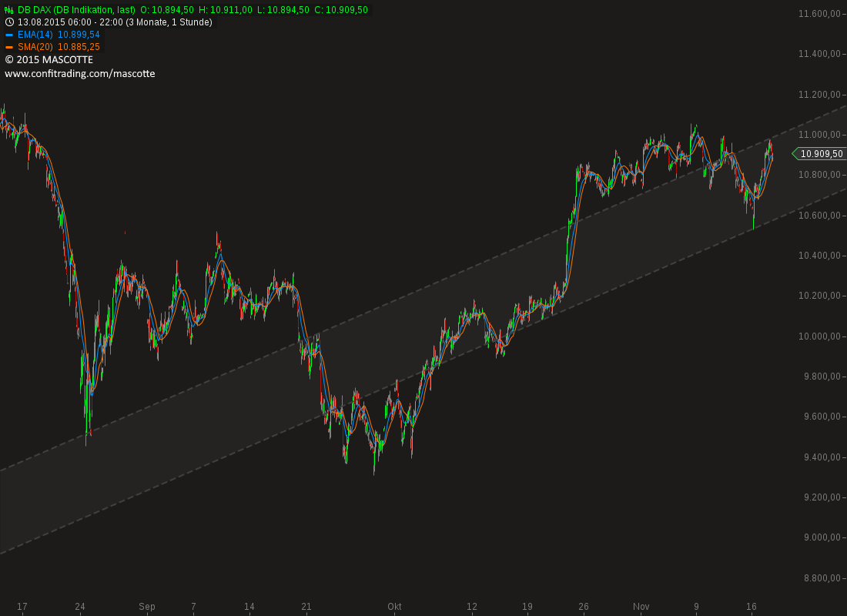Screen dimensions: 847x616
Task: Select the EMA(14) indicator label
Action: pyautogui.click(x=35, y=35)
